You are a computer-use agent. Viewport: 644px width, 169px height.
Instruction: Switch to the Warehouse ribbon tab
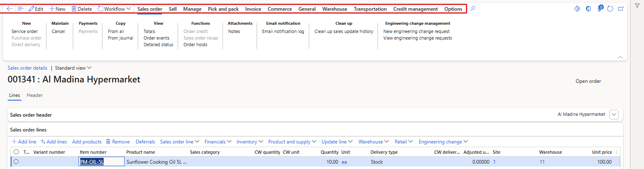(335, 9)
